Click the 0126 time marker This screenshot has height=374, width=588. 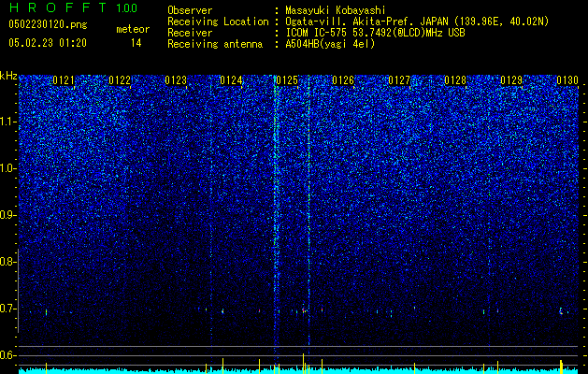[343, 80]
